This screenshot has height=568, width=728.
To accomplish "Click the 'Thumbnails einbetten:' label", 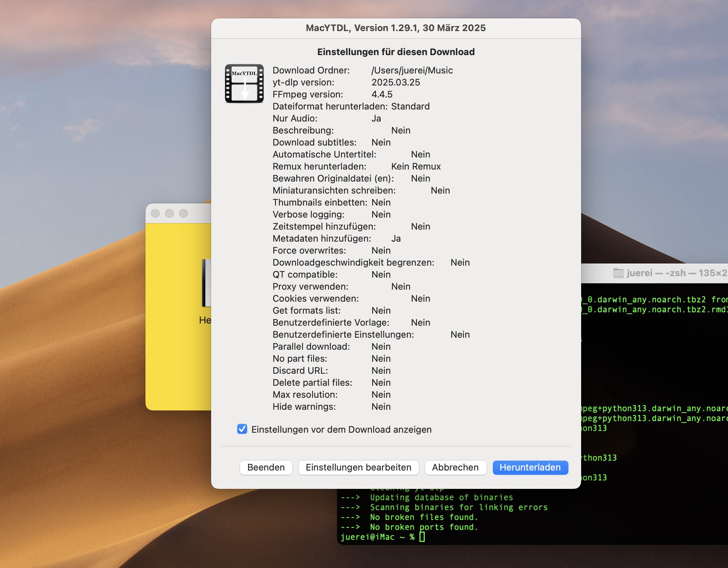I will point(320,202).
